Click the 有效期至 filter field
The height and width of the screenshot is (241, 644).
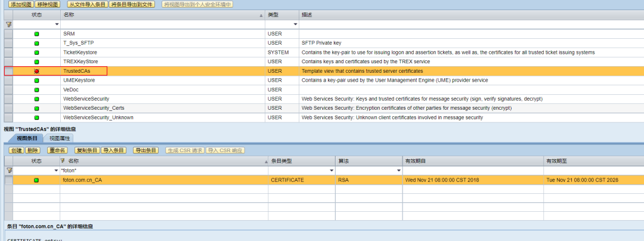coord(593,171)
